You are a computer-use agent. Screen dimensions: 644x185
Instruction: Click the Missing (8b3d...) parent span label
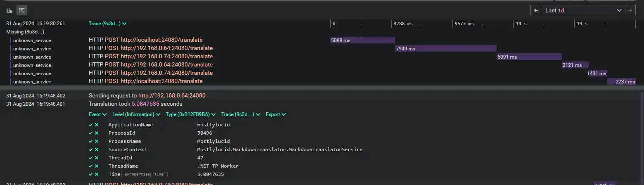(x=25, y=32)
